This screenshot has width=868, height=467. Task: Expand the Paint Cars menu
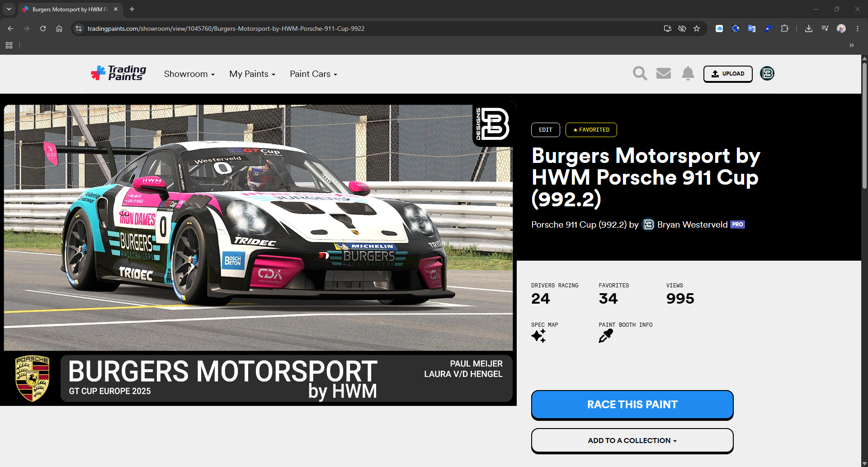(314, 74)
